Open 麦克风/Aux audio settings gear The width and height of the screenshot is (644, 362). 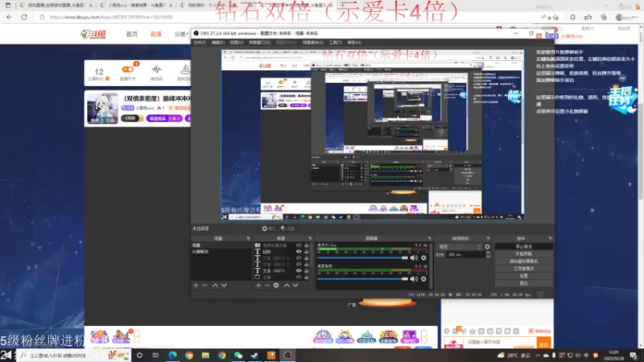423,257
